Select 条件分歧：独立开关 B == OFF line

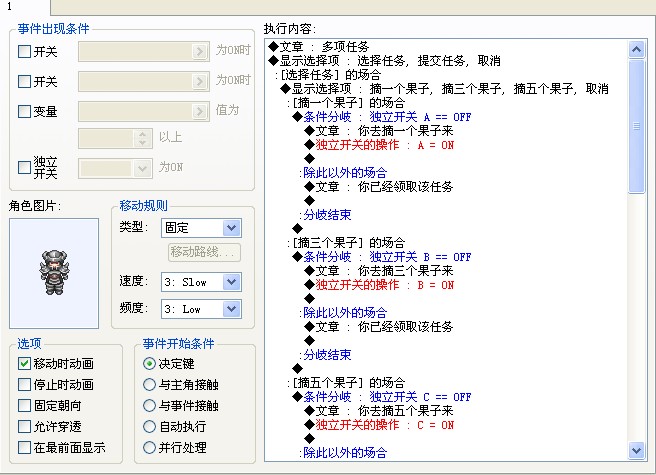point(382,257)
